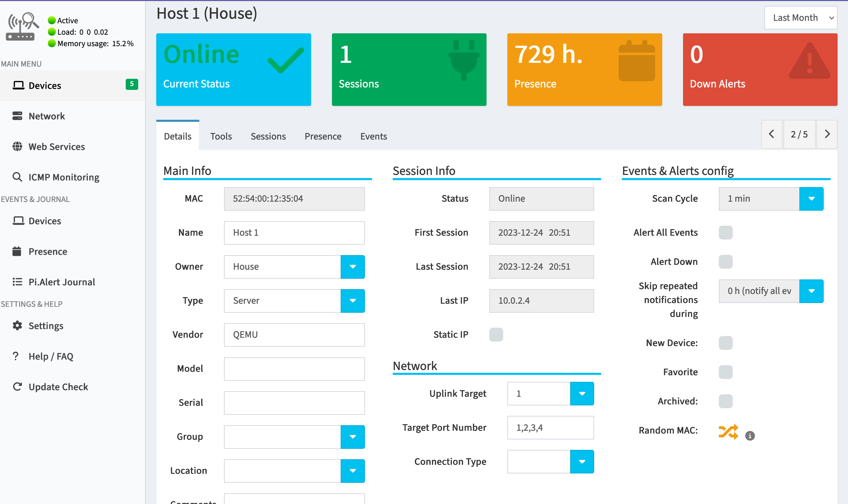This screenshot has height=504, width=848.
Task: Expand the Scan Cycle dropdown
Action: (x=811, y=199)
